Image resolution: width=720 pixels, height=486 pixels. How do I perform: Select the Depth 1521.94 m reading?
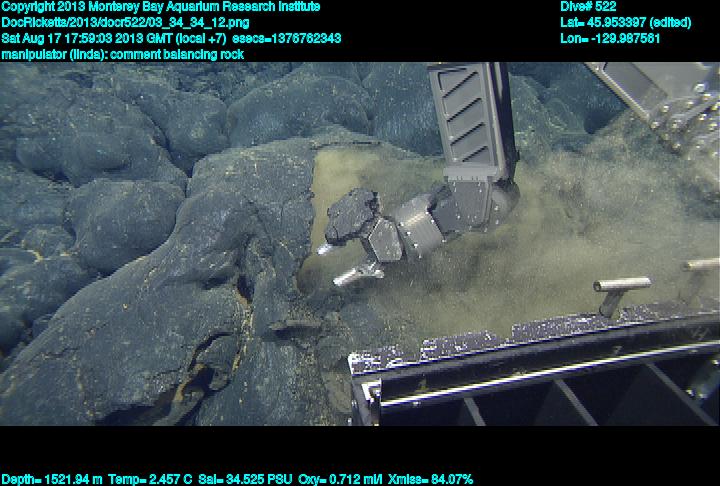click(x=62, y=479)
